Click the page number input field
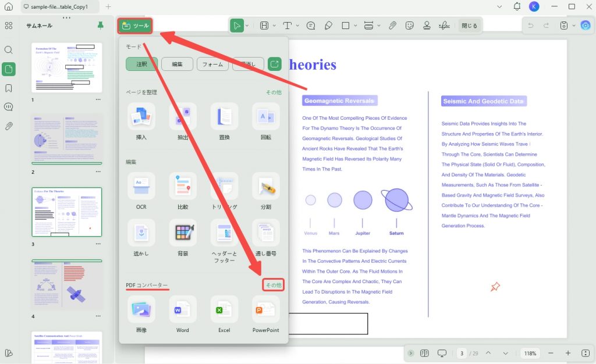This screenshot has width=596, height=364. 462,353
